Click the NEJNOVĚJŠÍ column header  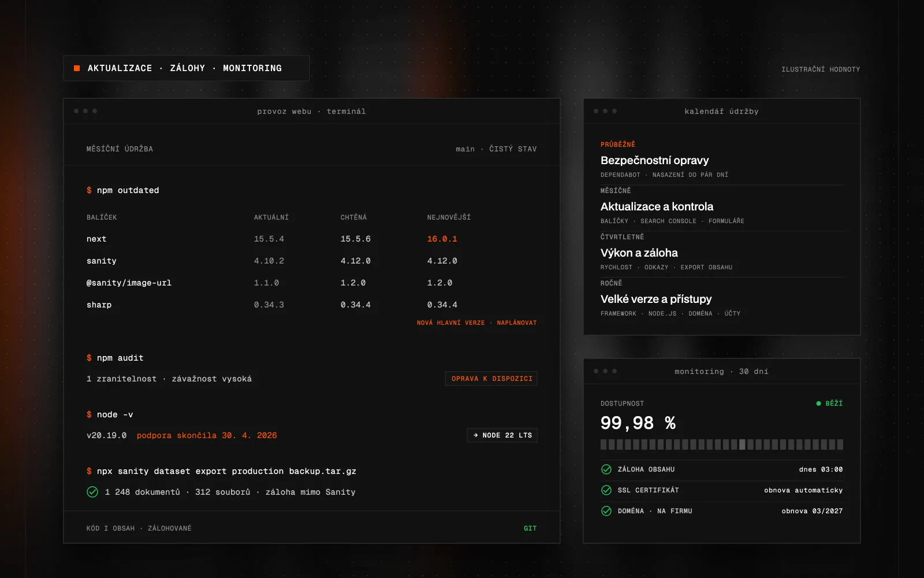[449, 217]
